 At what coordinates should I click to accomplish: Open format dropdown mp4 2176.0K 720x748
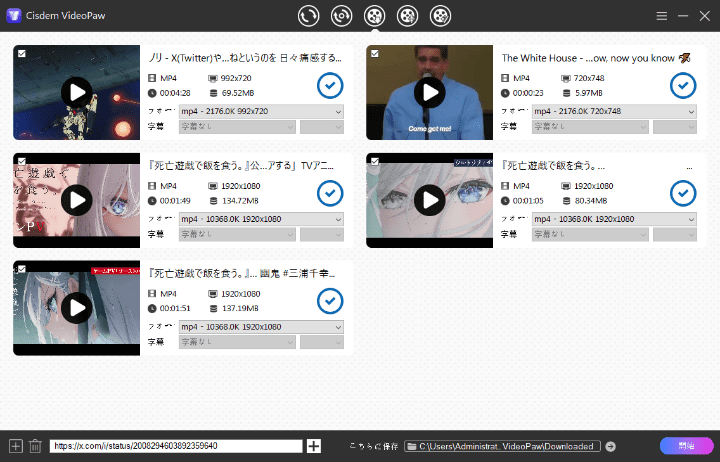pyautogui.click(x=613, y=111)
